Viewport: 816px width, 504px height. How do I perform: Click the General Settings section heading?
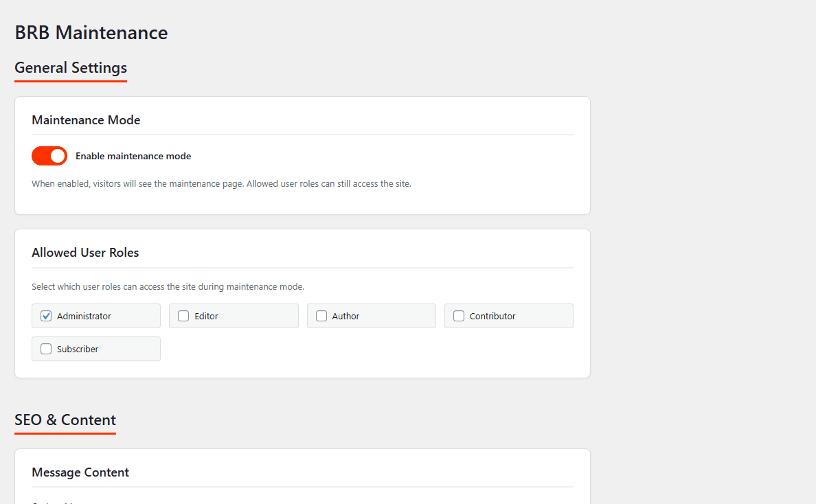pos(70,68)
